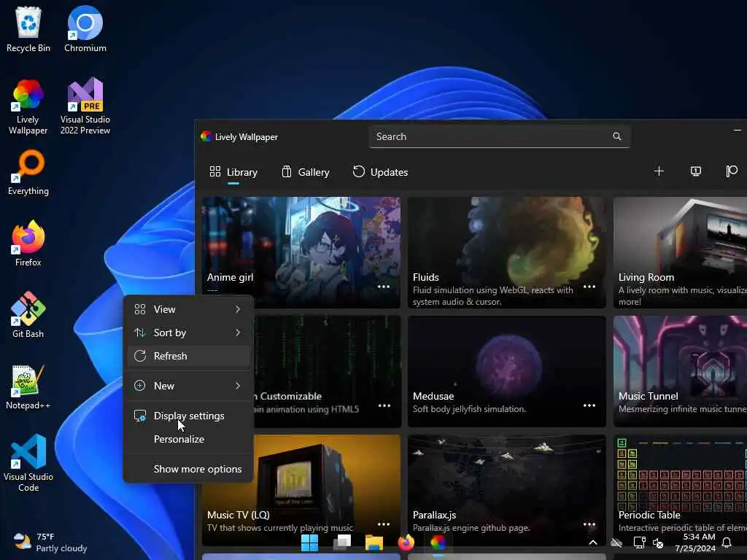Open Firefox from the taskbar
747x560 pixels.
(406, 542)
